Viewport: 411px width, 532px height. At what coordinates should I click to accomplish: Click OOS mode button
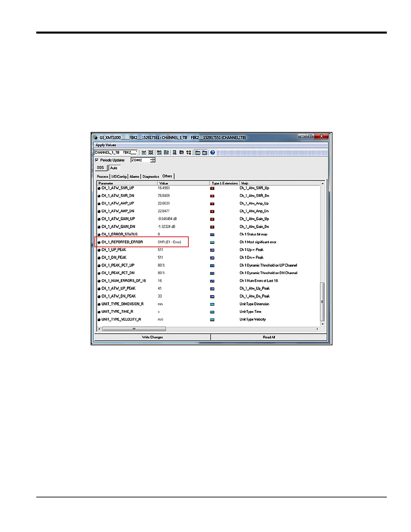pyautogui.click(x=101, y=168)
